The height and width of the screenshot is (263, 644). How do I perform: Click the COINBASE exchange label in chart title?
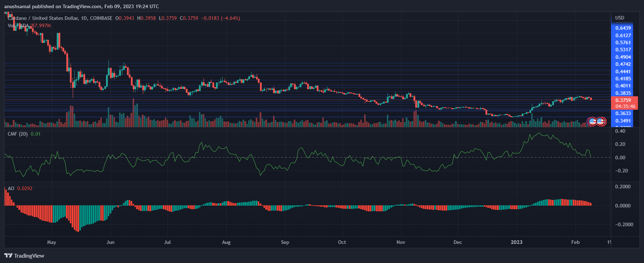click(x=101, y=18)
